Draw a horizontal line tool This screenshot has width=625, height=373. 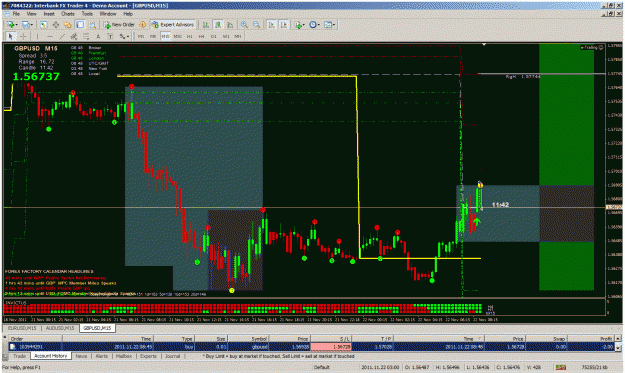[49, 36]
